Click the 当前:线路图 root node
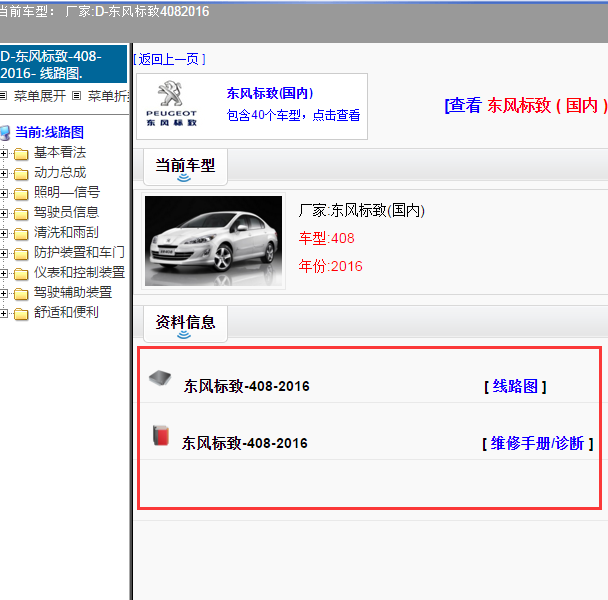 coord(49,133)
